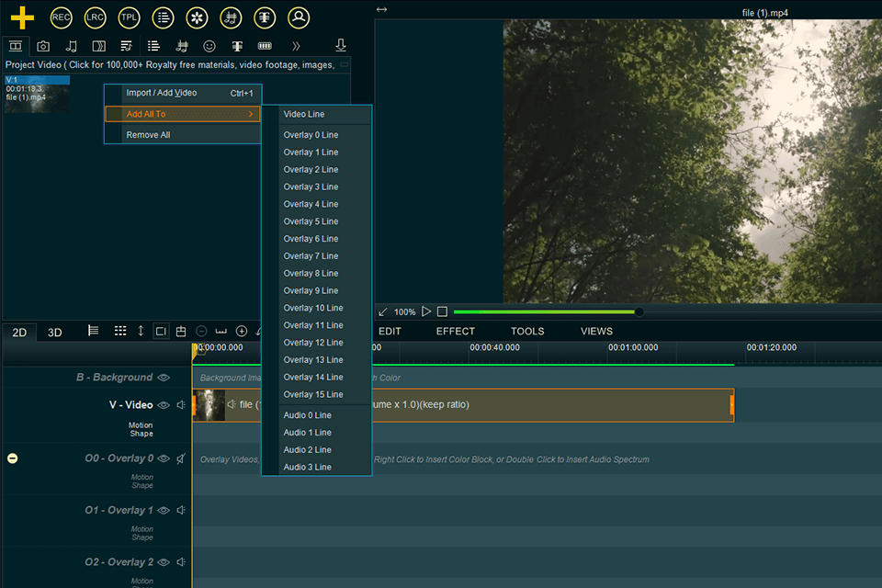
Task: Click the timeline line alignment icon
Action: (94, 331)
